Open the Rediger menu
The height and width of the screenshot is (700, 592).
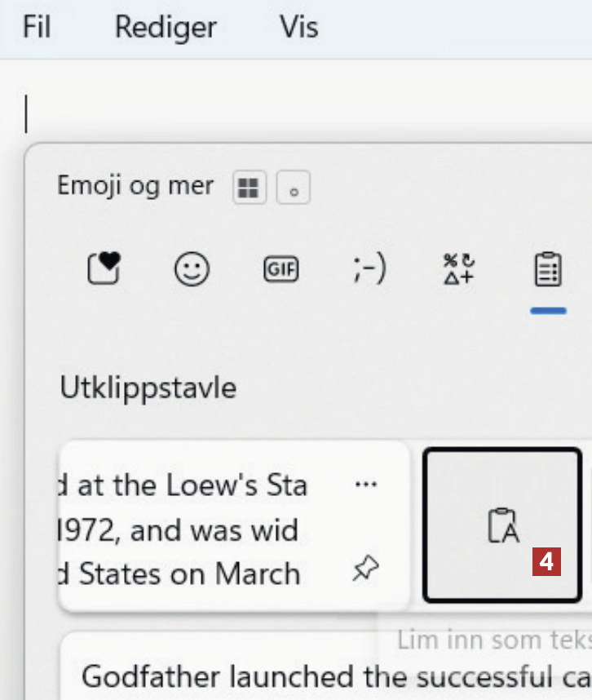click(x=166, y=28)
